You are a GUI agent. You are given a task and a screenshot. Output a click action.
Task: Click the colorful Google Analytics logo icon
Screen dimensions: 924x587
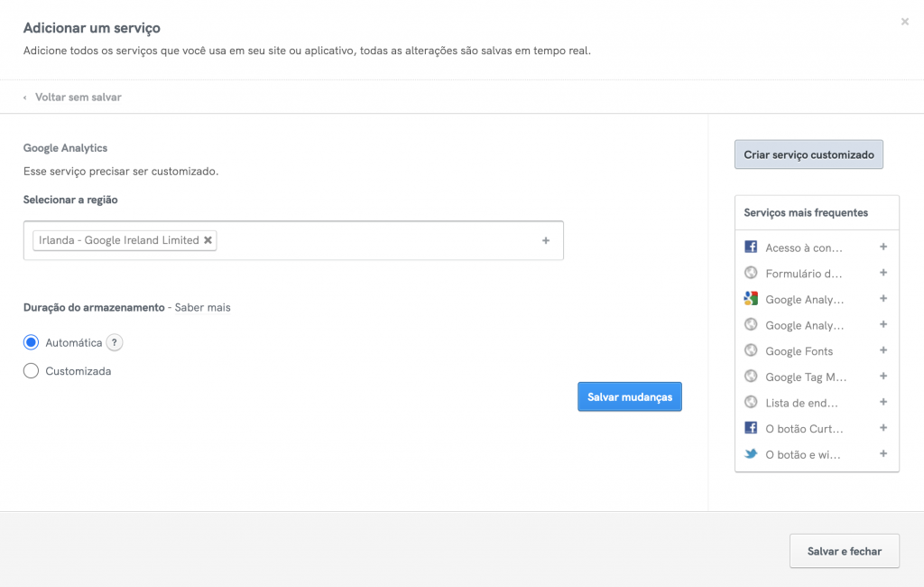751,299
